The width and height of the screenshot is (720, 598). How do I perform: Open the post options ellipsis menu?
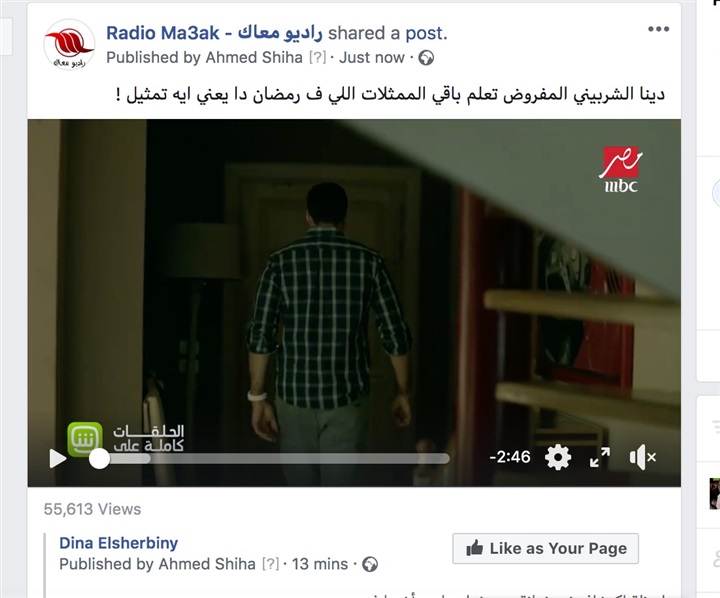point(658,29)
